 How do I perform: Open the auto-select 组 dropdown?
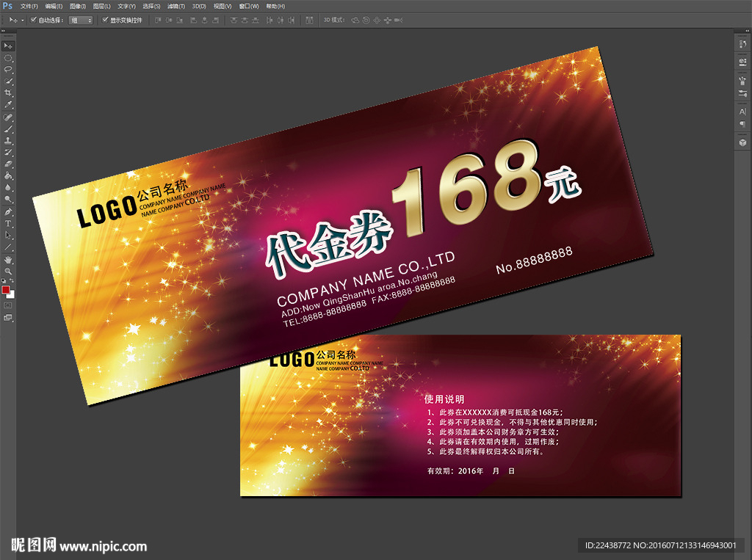coord(81,20)
